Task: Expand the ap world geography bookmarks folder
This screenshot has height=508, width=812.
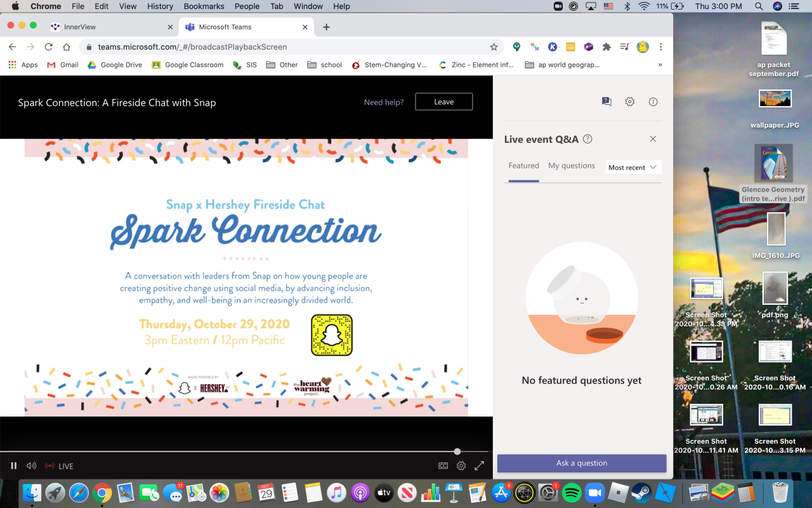Action: pos(563,65)
